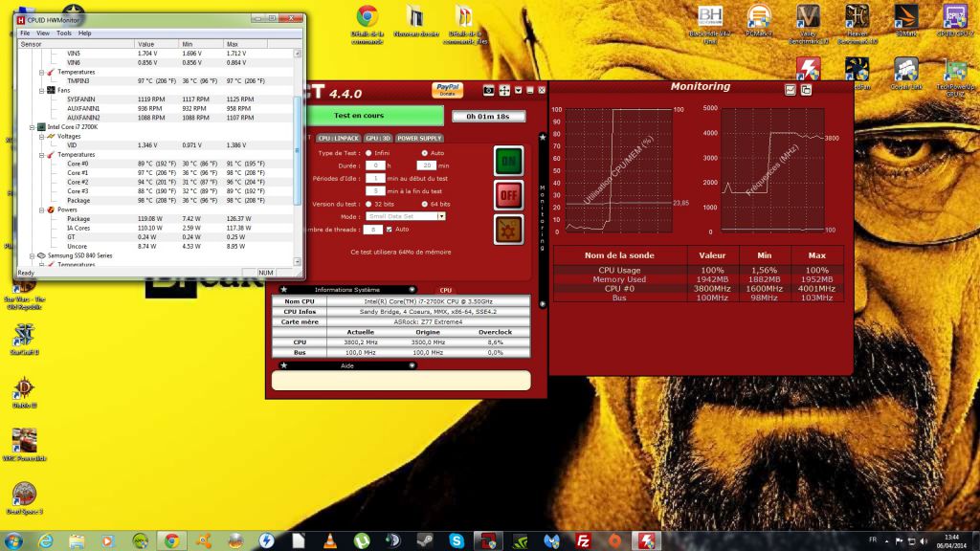Click the Durée minutes input field
980x551 pixels.
(426, 165)
